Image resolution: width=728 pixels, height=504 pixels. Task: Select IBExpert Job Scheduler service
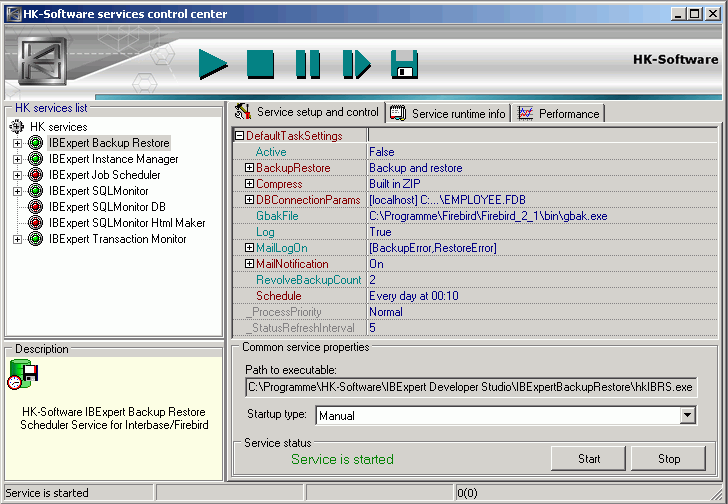tap(104, 174)
